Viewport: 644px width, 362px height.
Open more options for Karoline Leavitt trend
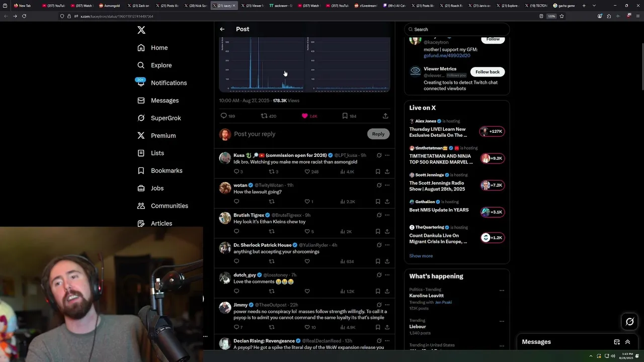click(x=502, y=291)
